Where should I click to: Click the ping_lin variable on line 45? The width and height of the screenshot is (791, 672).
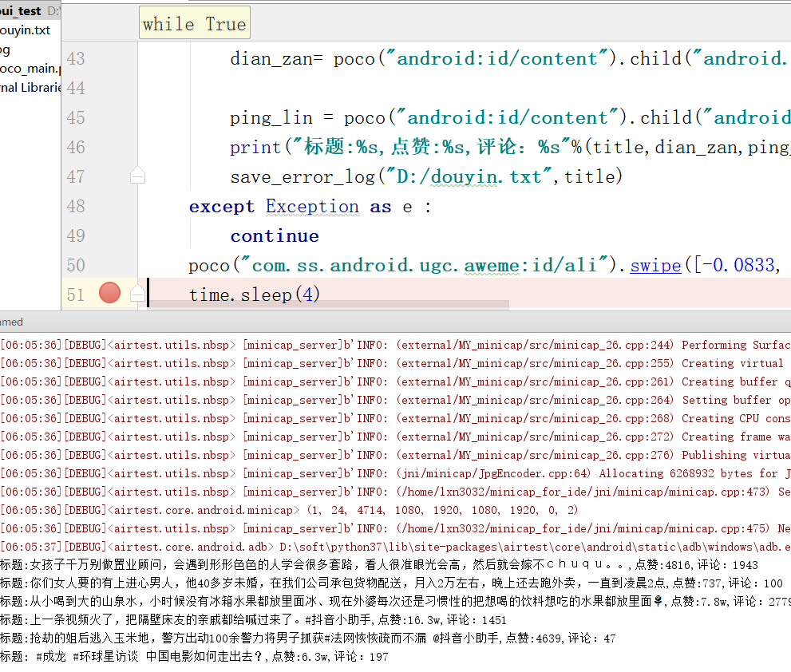pos(271,118)
